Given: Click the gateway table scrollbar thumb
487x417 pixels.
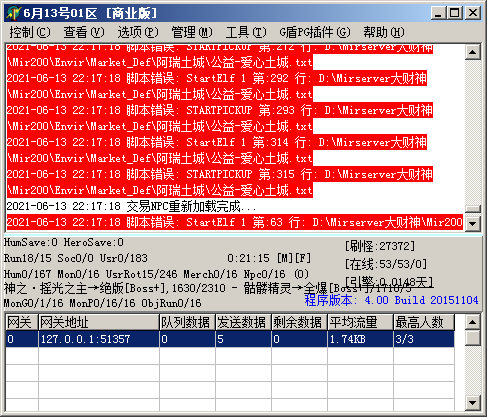Looking at the screenshot, I should 473,338.
